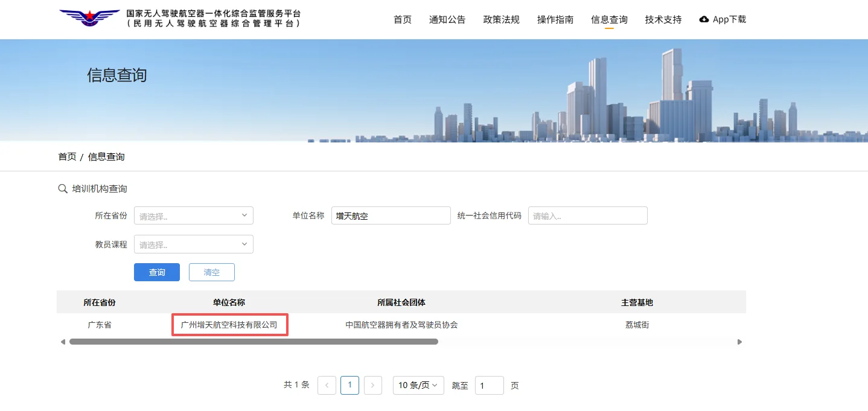Screen dimensions: 868x411
Task: Click the platform winged star logo
Action: (x=89, y=19)
